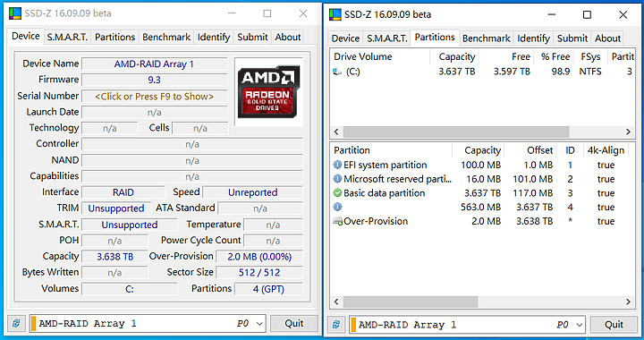
Task: Click SSD-Z app icon in left title bar
Action: point(15,13)
